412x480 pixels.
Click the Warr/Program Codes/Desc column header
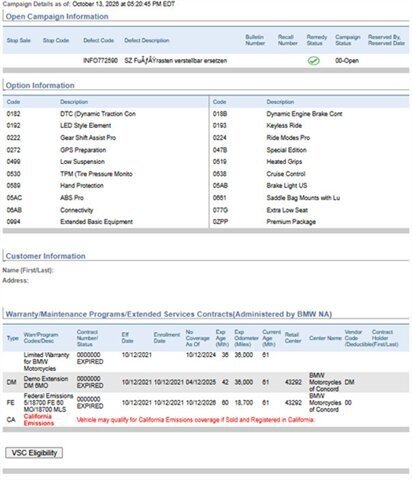click(41, 338)
